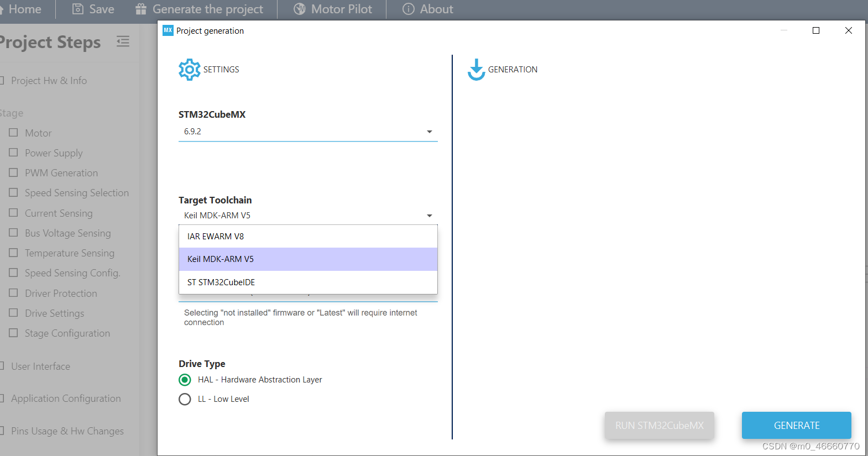Screen dimensions: 868x456
Task: Click the gift icon beside Generate the project
Action: click(x=141, y=9)
